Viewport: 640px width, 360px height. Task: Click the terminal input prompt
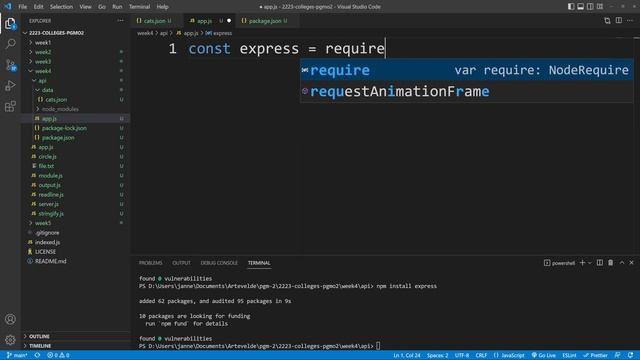tap(378, 346)
